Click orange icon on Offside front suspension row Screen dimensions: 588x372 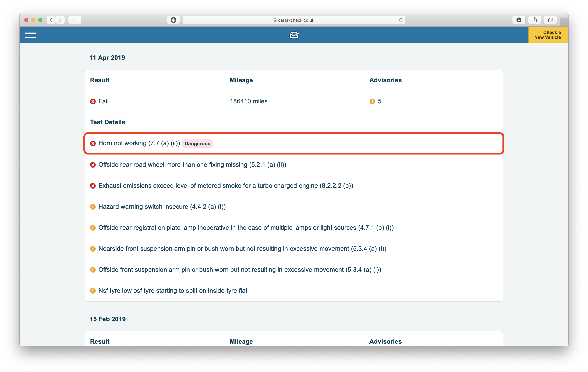coord(93,270)
